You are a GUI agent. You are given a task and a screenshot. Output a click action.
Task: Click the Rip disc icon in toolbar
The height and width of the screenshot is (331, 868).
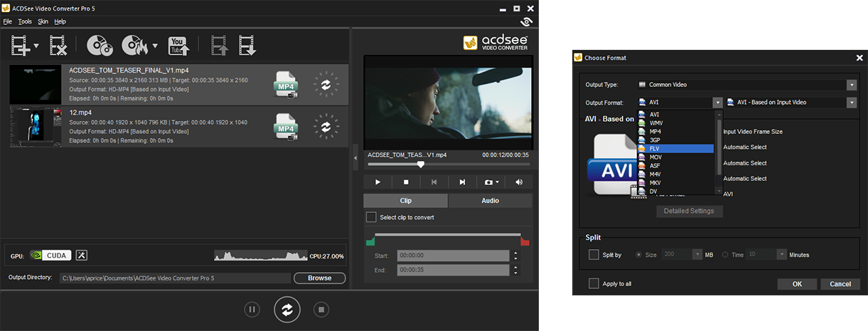(x=100, y=46)
